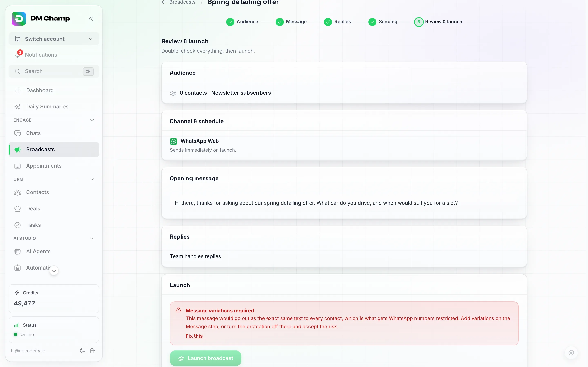Collapse the ENGAGE section
The height and width of the screenshot is (367, 588).
(92, 120)
